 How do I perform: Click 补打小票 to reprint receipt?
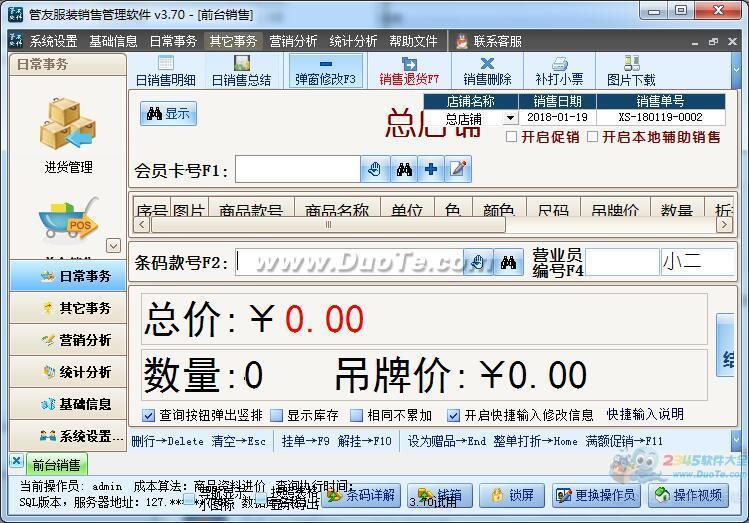tap(559, 71)
